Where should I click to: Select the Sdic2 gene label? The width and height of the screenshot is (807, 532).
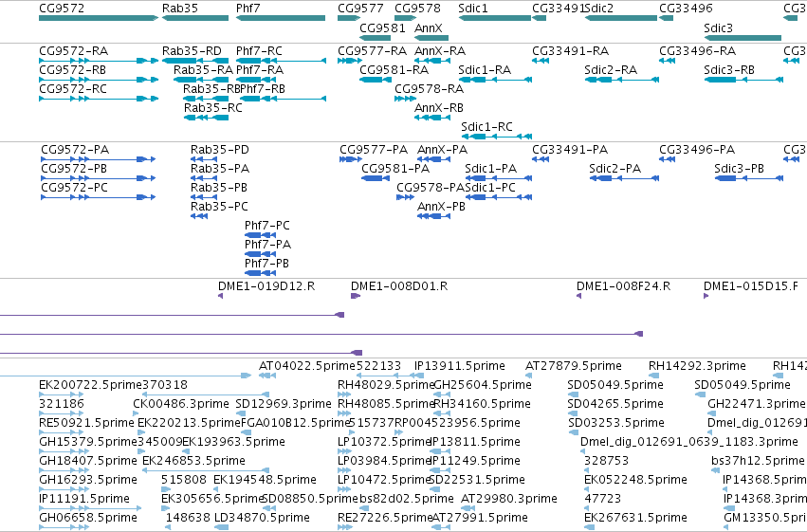tap(599, 9)
